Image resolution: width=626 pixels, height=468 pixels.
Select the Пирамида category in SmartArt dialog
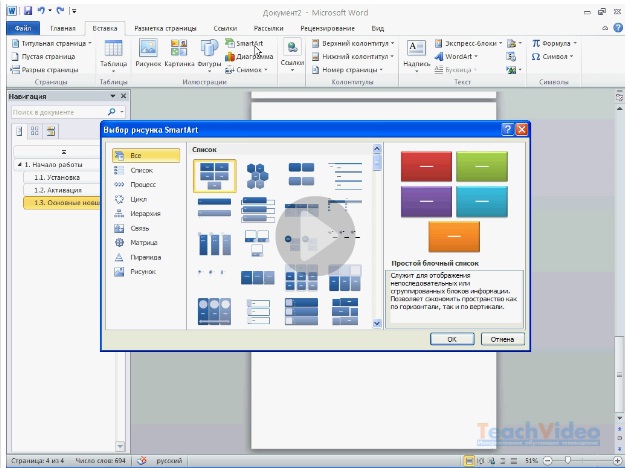tap(146, 258)
